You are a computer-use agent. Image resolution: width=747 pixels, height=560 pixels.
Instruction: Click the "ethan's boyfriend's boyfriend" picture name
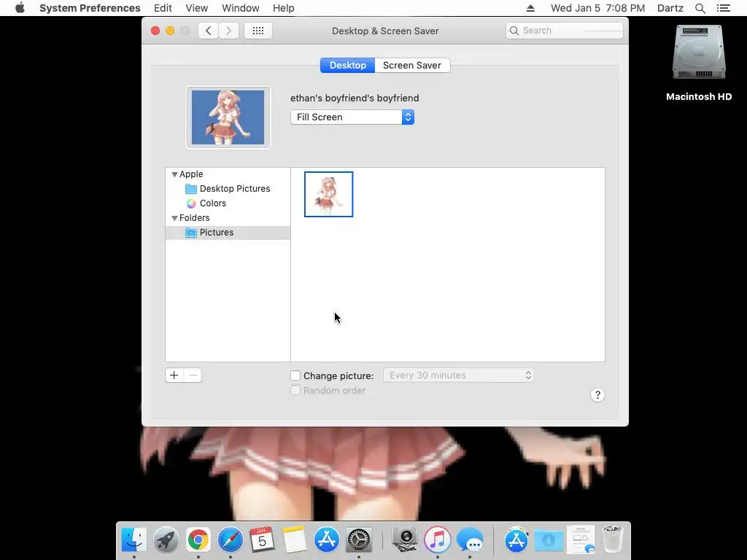click(x=355, y=98)
